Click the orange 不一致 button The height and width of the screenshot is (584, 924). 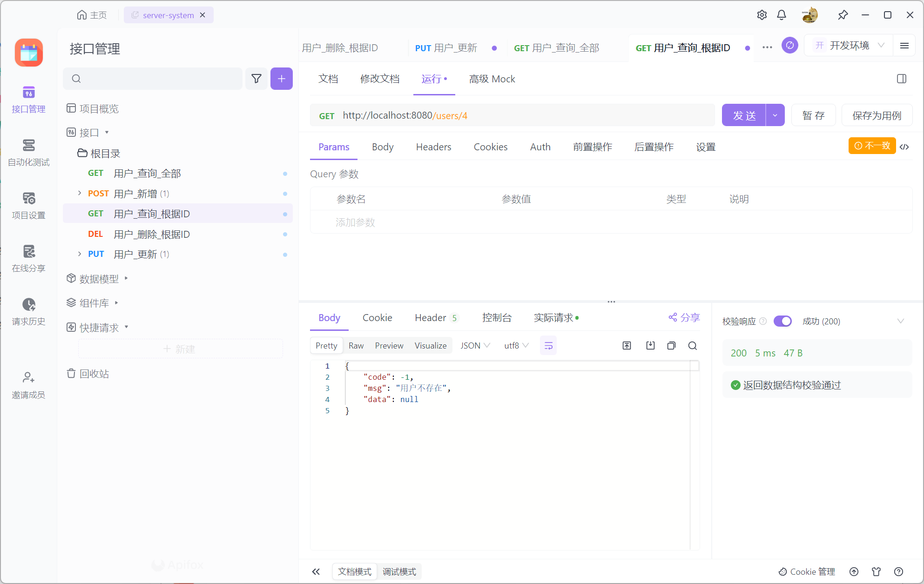pyautogui.click(x=872, y=146)
